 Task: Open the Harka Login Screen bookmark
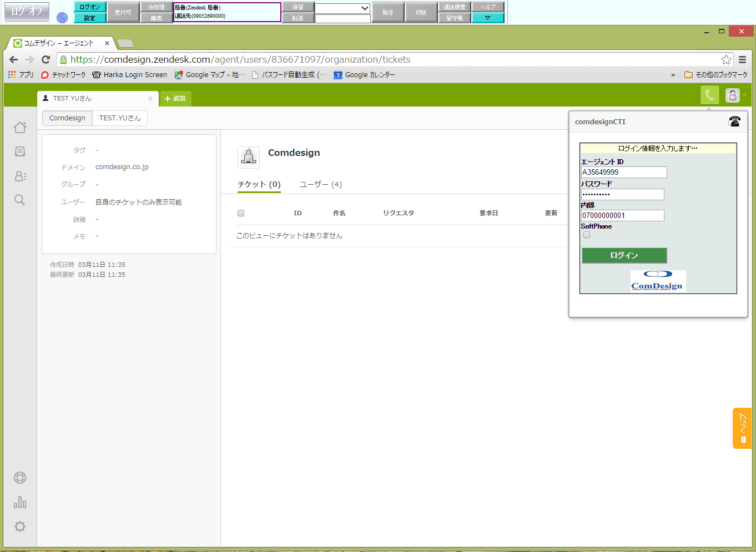tap(130, 74)
